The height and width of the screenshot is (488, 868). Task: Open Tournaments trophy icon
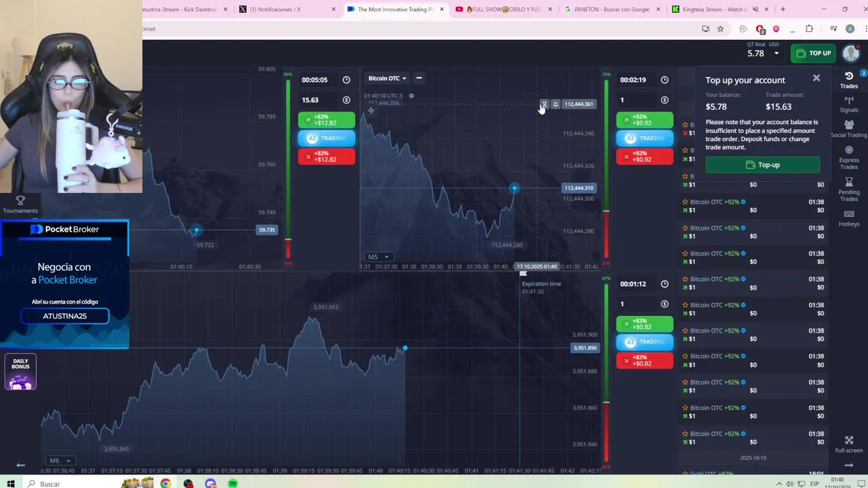tap(20, 205)
